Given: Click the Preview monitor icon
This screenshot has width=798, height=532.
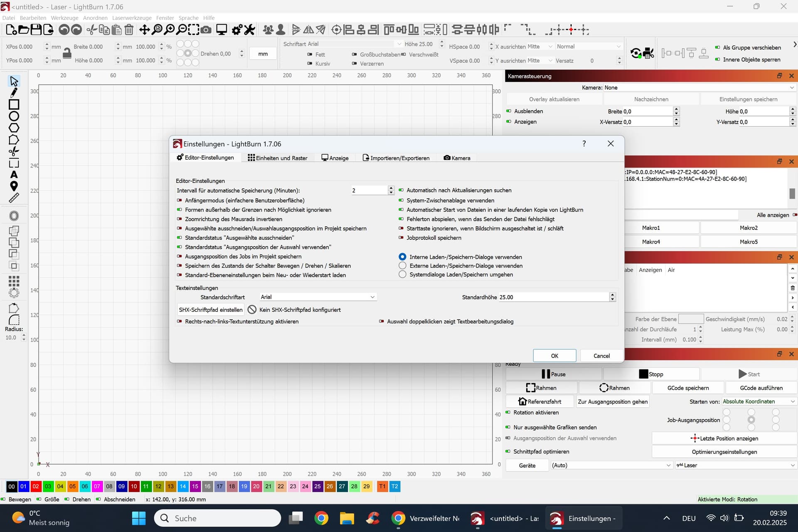Looking at the screenshot, I should 222,30.
